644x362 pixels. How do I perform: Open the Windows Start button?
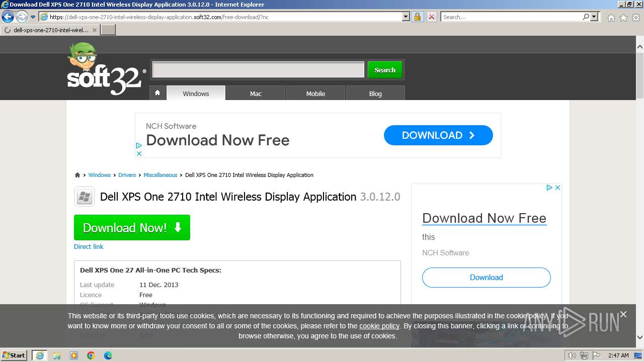(x=14, y=355)
